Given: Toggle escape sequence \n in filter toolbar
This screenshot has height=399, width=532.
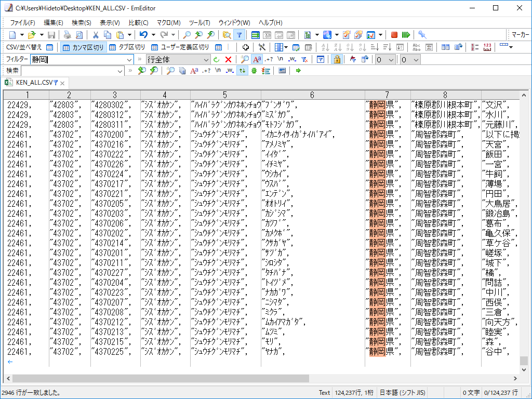Looking at the screenshot, I should [x=280, y=60].
